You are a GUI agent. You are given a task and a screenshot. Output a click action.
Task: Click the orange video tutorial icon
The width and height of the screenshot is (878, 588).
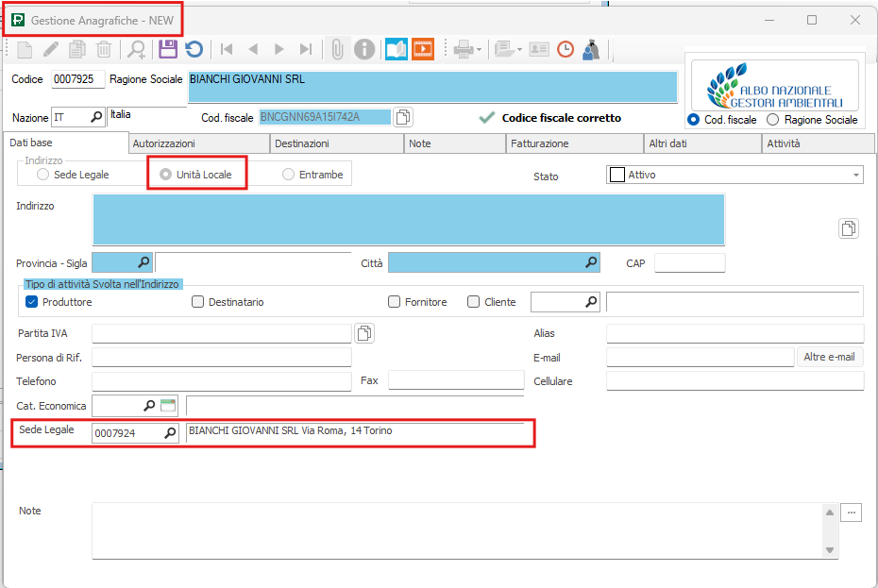tap(422, 49)
